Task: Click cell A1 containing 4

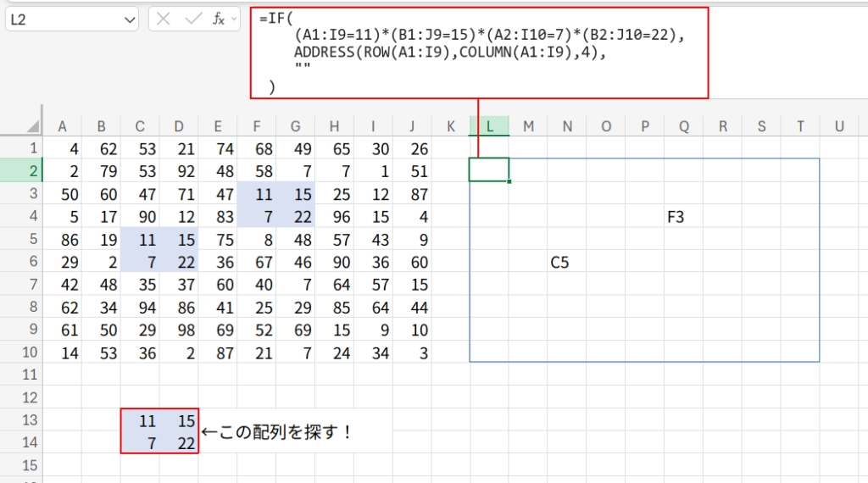Action: click(x=62, y=148)
